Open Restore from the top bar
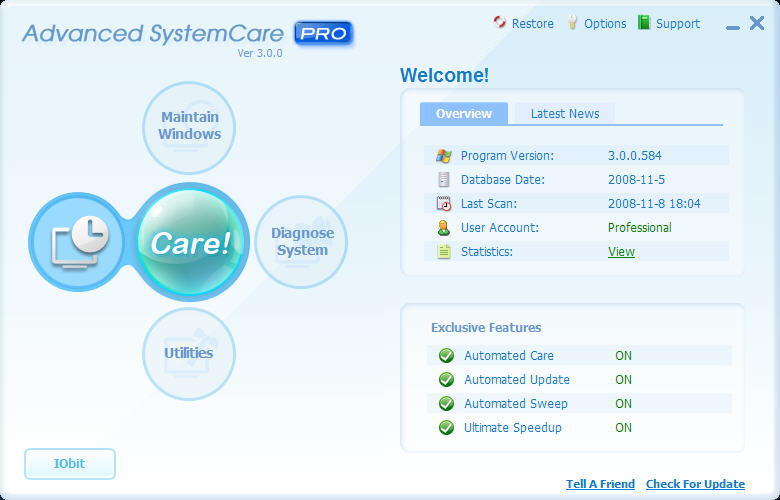Screen dimensions: 780x500 coord(532,23)
